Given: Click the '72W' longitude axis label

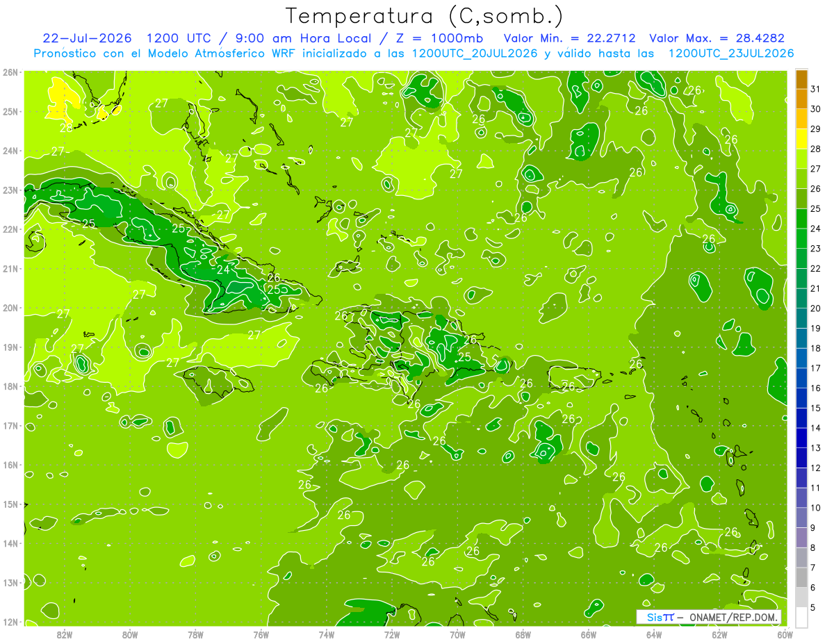Looking at the screenshot, I should 392,634.
